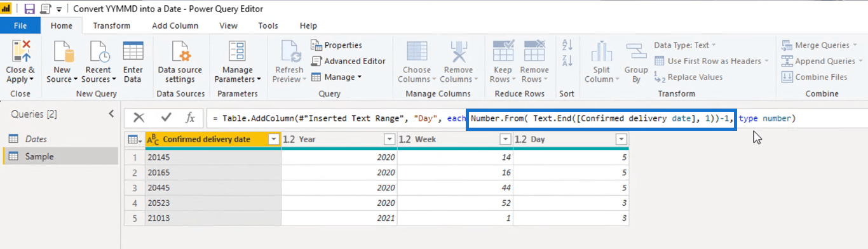
Task: Open the Add Column tab
Action: (x=175, y=25)
